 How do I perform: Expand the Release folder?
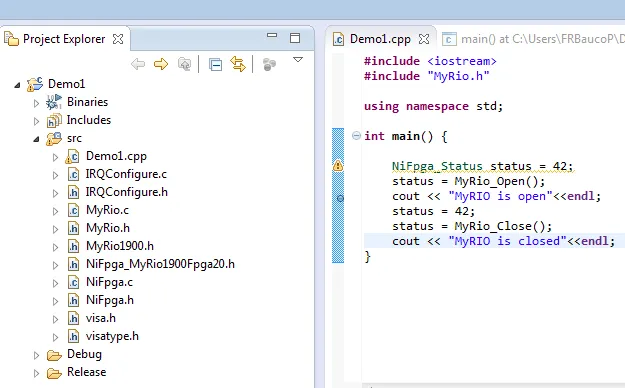click(x=36, y=373)
